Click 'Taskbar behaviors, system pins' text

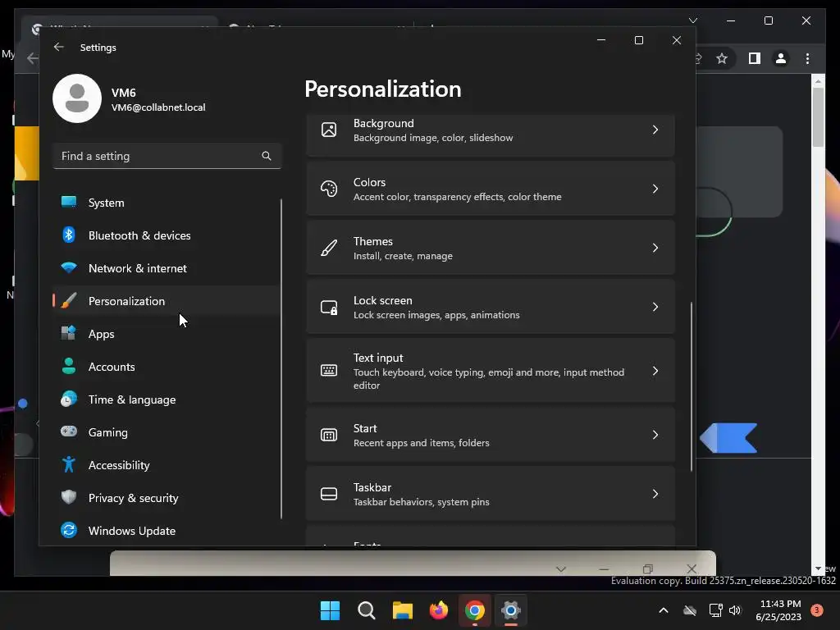(x=421, y=501)
